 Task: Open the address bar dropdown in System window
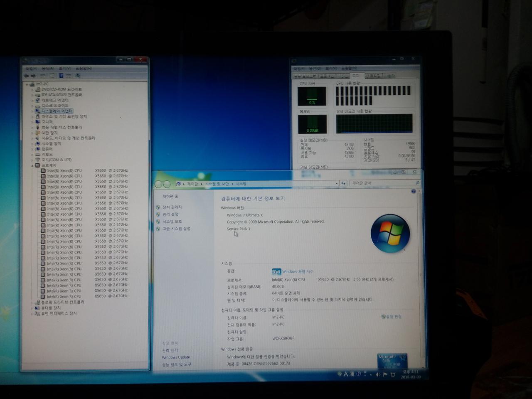click(336, 183)
